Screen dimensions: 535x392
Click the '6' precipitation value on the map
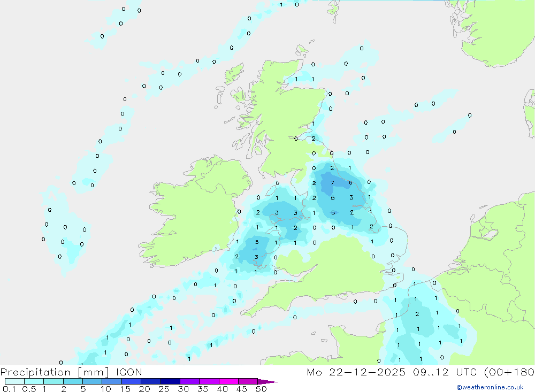(x=350, y=182)
